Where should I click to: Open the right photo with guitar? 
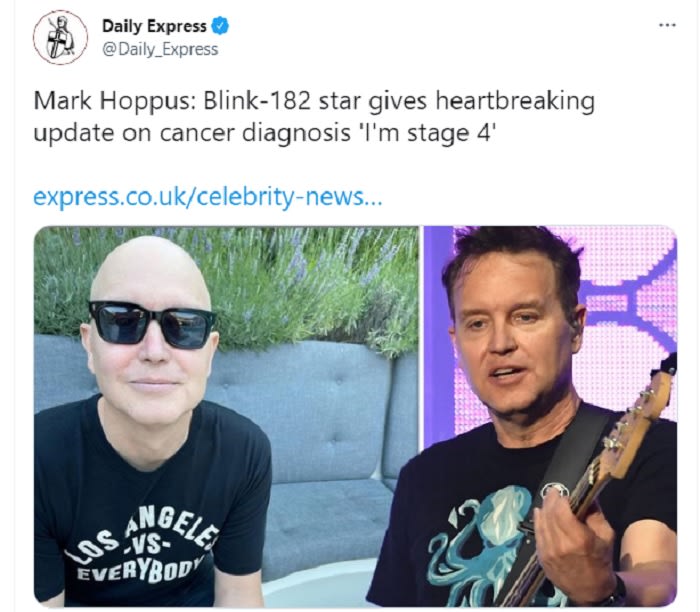550,416
